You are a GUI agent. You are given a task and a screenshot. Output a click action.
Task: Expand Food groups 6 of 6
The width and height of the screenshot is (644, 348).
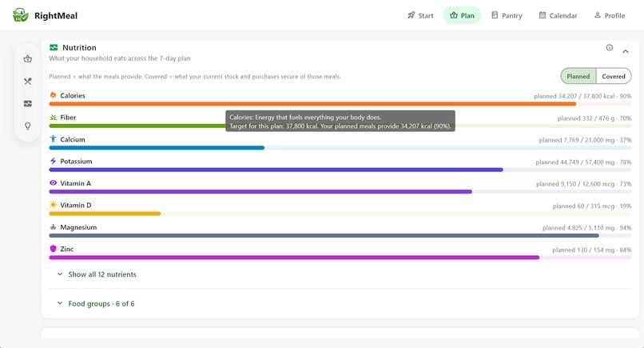[x=96, y=303]
